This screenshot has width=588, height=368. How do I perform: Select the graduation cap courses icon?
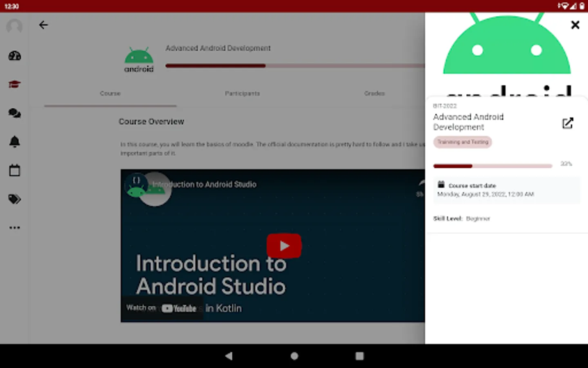click(15, 85)
